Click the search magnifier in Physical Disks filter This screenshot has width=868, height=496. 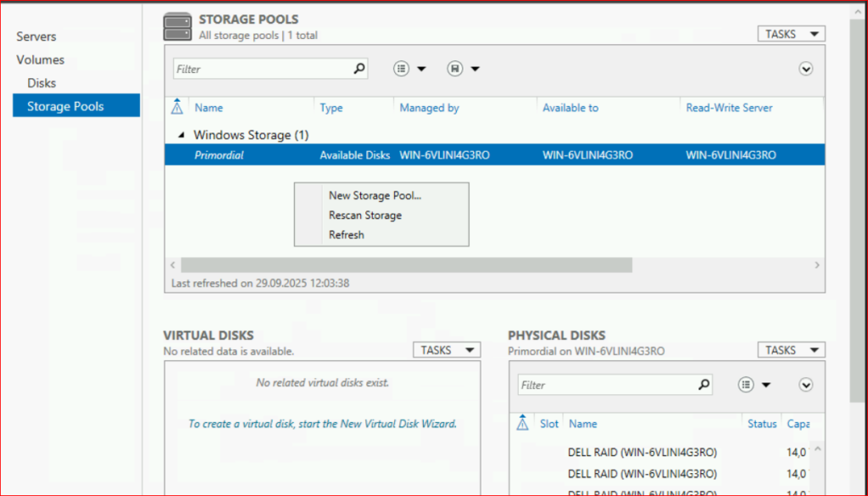click(703, 385)
